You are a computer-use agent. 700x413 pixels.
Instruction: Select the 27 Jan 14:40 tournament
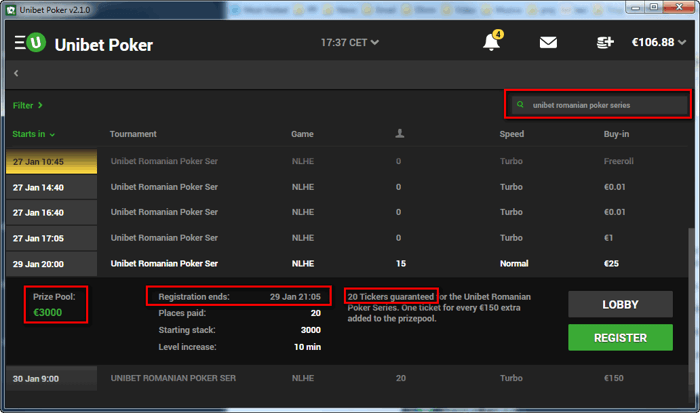347,187
